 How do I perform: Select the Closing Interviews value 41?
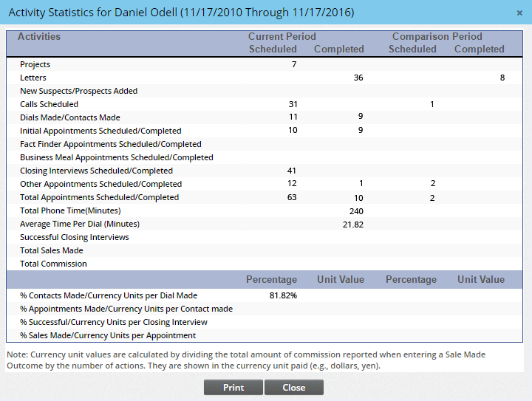tap(291, 171)
